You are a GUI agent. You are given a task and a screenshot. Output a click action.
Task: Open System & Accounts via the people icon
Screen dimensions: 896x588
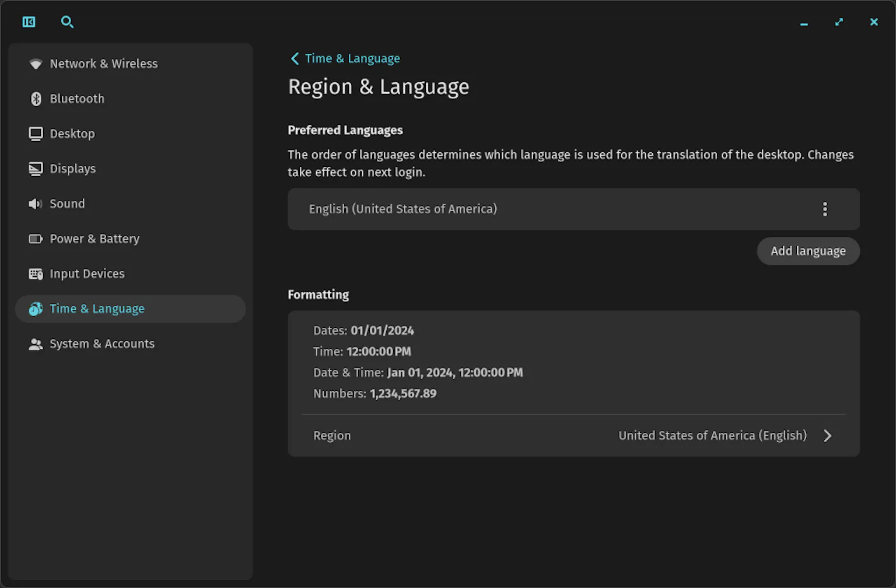pyautogui.click(x=36, y=344)
